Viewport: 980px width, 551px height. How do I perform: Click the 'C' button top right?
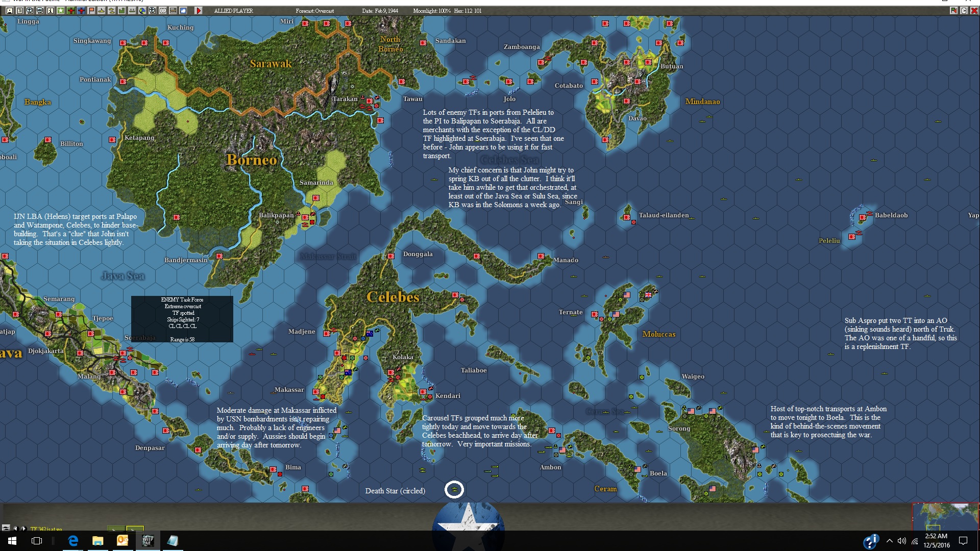coord(964,11)
